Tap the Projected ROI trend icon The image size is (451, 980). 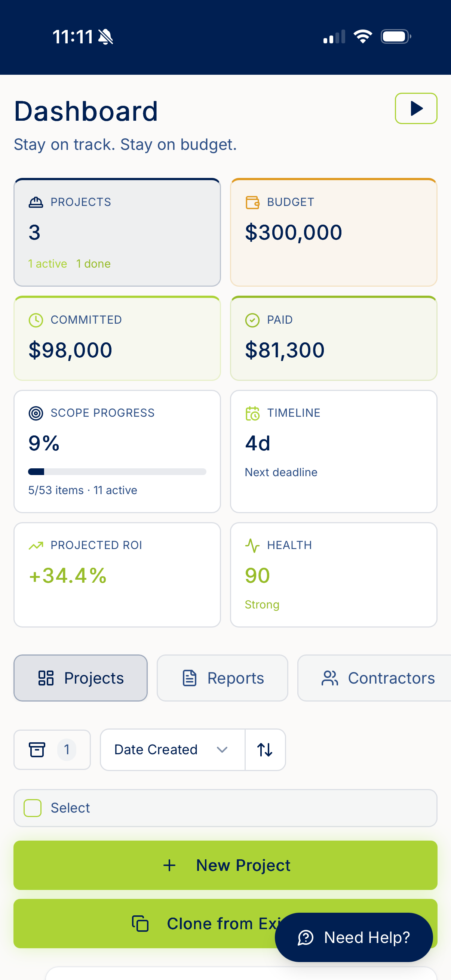36,545
